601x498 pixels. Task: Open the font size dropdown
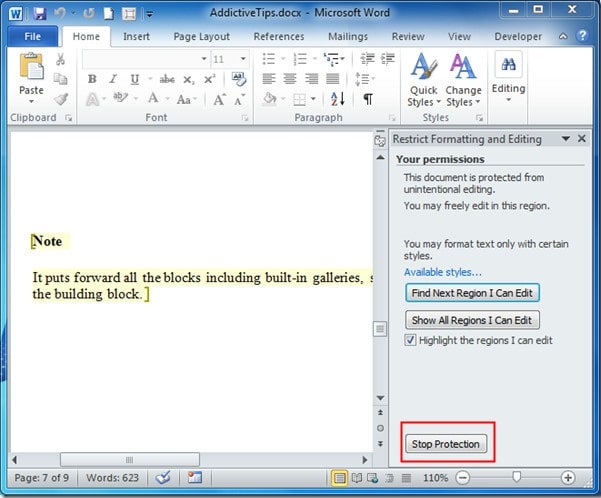[x=246, y=59]
